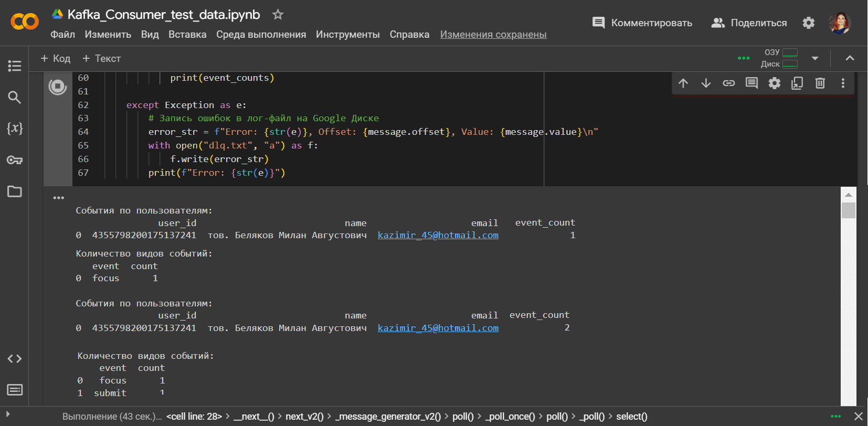
Task: Move cell up with arrow icon
Action: point(683,83)
